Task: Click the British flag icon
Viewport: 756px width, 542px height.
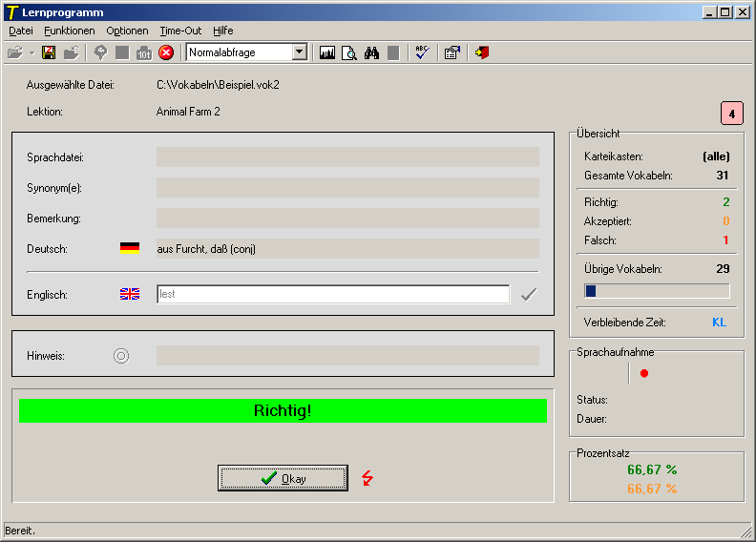Action: pyautogui.click(x=130, y=294)
